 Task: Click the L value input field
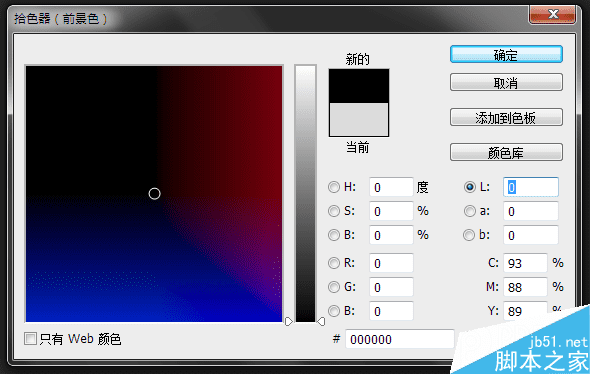click(x=531, y=187)
